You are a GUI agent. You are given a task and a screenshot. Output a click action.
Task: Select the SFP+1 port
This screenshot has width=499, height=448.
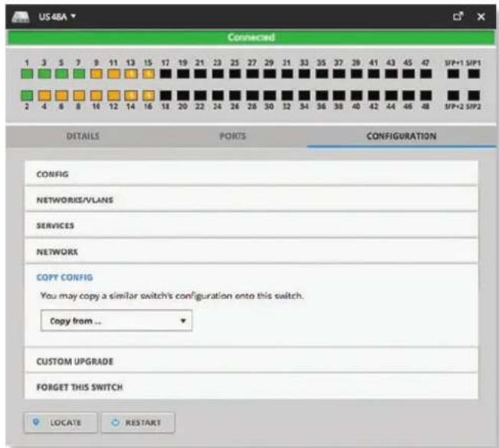coord(454,74)
